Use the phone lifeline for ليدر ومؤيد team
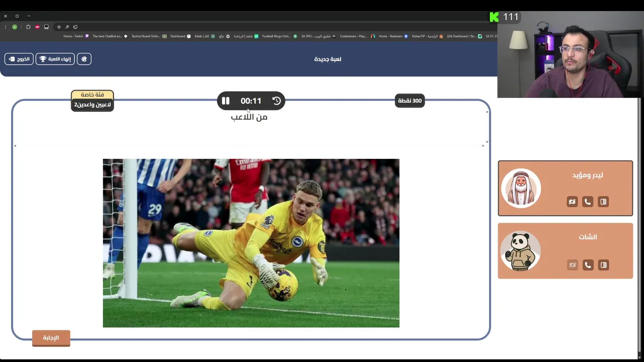 click(x=588, y=202)
